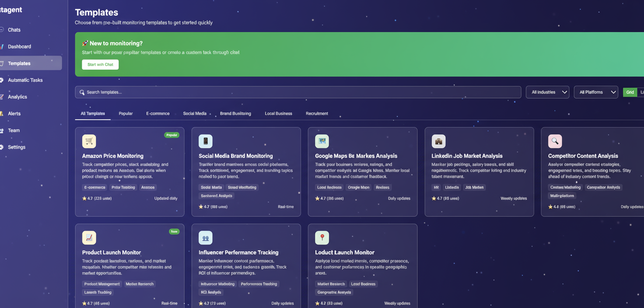644x308 pixels.
Task: Click the Start with Chat button
Action: pos(100,64)
